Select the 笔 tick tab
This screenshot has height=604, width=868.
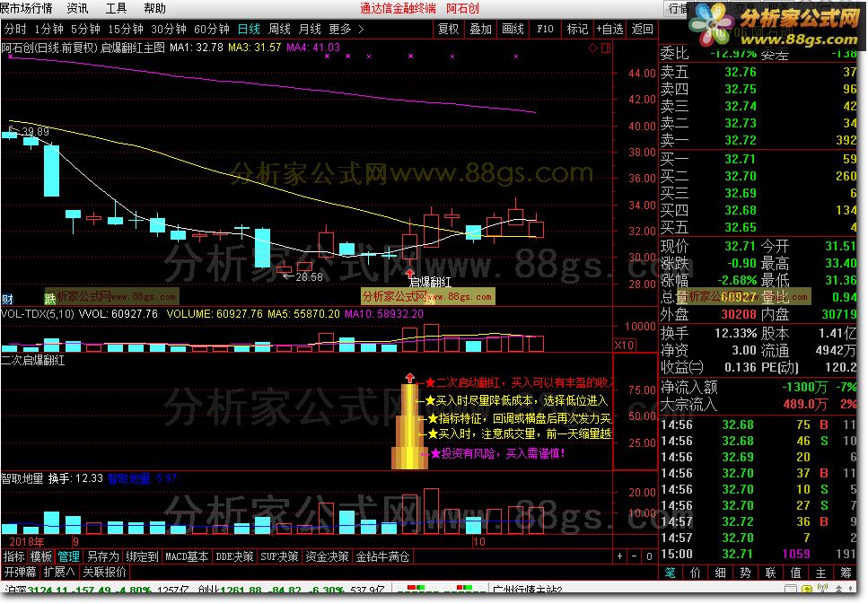click(671, 573)
